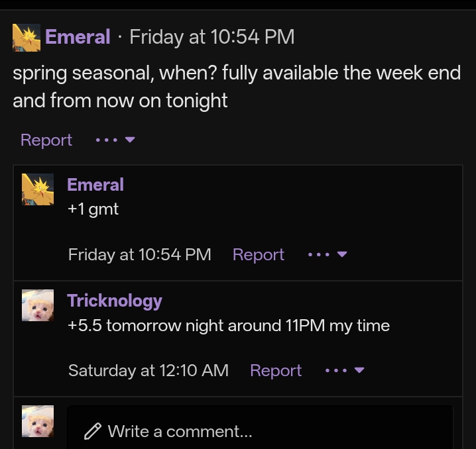This screenshot has height=449, width=476.
Task: Click the Saturday at 12:10 AM timestamp
Action: click(x=149, y=371)
